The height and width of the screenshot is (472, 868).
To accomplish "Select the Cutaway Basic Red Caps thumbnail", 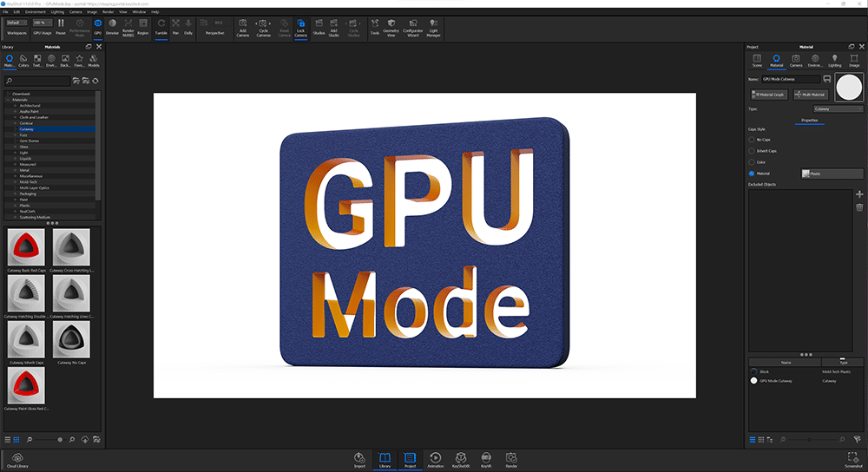I will (24, 248).
